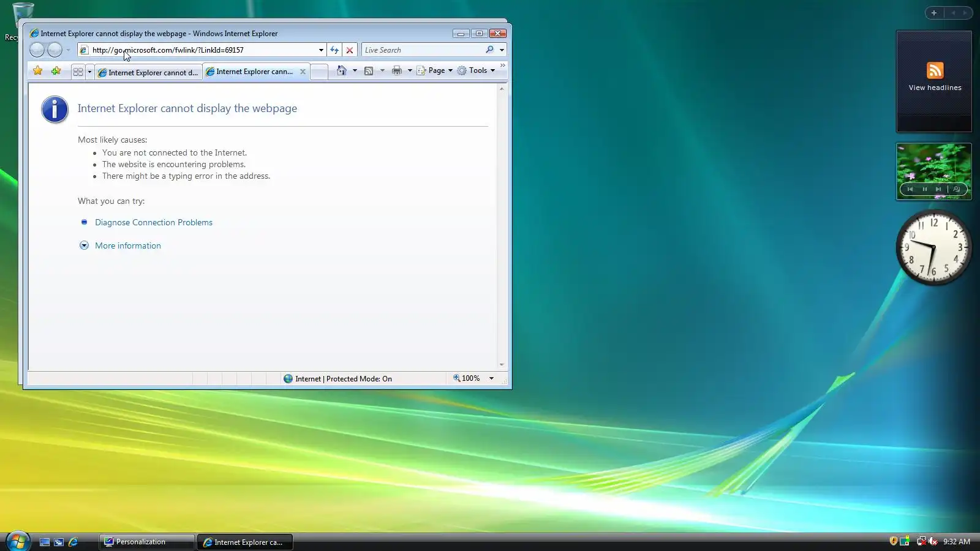The width and height of the screenshot is (980, 551).
Task: Stop loading the page
Action: [x=350, y=50]
